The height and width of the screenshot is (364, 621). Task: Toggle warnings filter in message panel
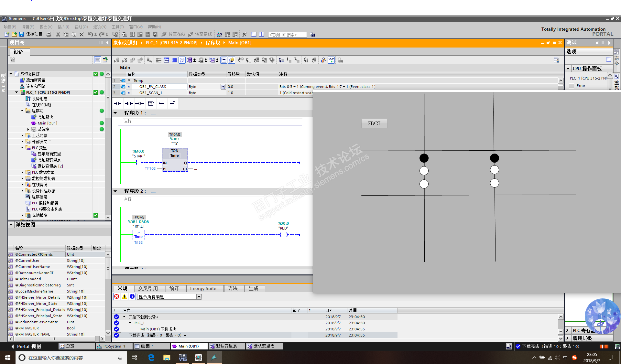[125, 296]
